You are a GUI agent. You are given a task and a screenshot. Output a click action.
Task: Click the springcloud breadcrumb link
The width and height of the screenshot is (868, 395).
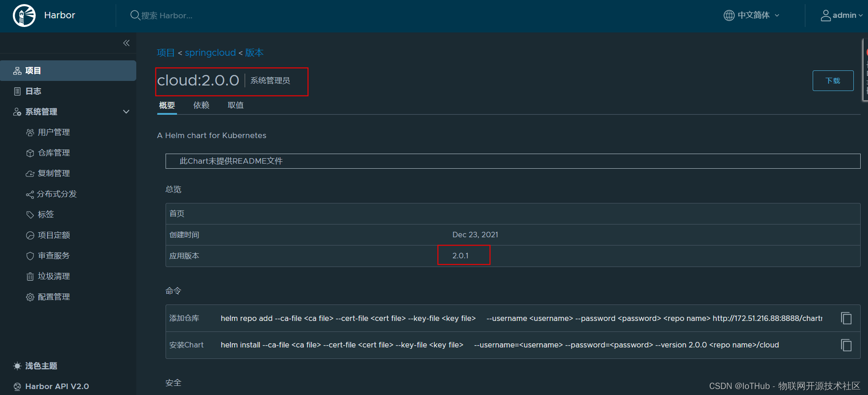[x=210, y=53]
